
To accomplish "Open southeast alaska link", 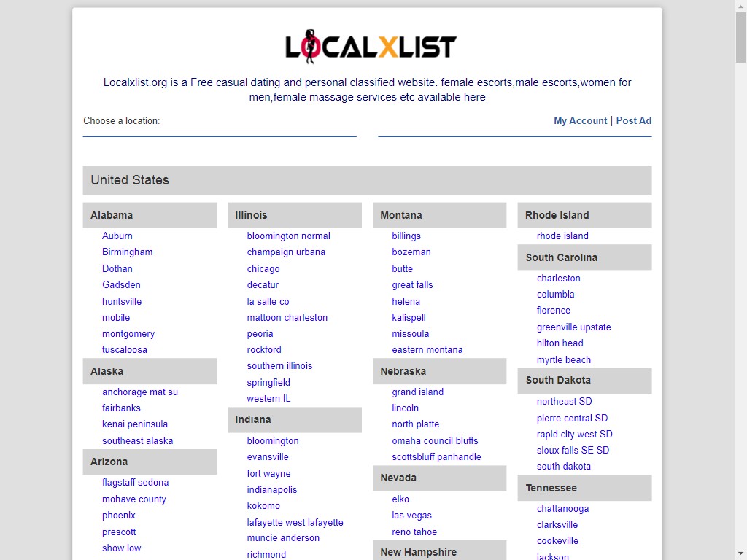I will pos(137,441).
